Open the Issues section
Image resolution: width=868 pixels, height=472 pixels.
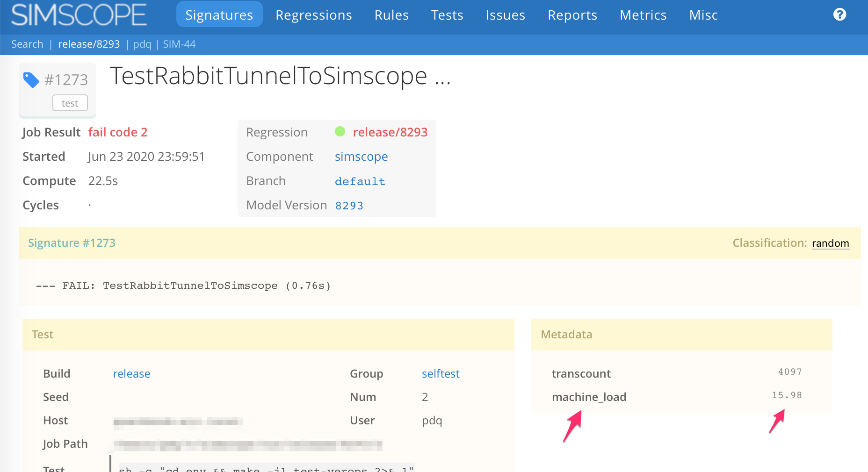click(x=506, y=15)
